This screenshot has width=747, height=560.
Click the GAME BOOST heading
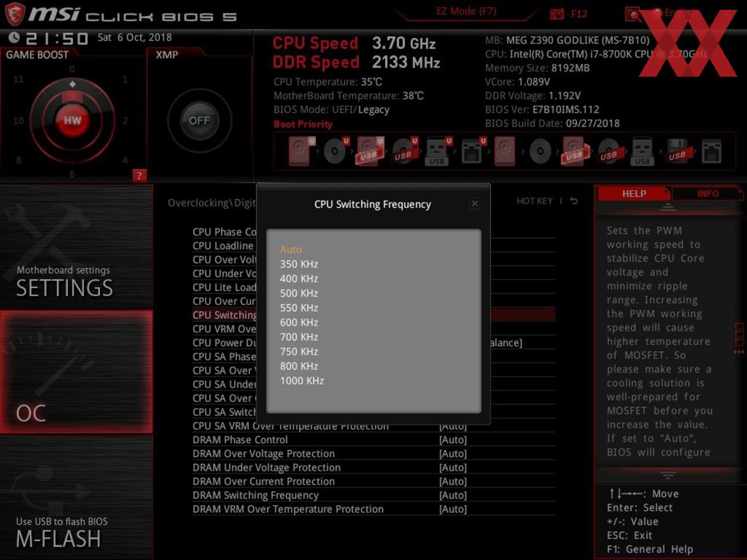(x=37, y=55)
